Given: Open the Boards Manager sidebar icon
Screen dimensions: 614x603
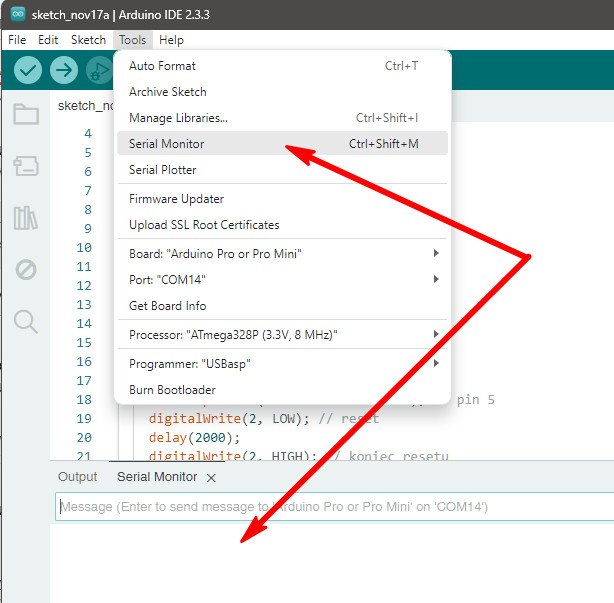Looking at the screenshot, I should (26, 166).
